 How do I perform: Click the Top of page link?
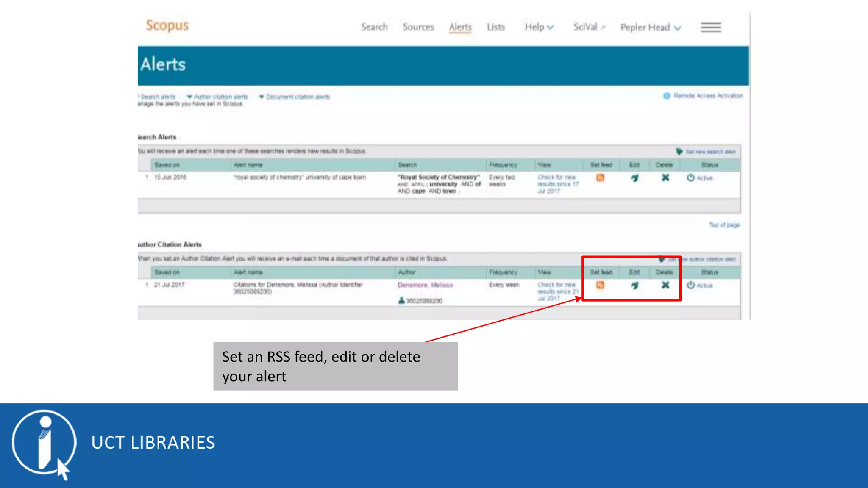pyautogui.click(x=724, y=225)
